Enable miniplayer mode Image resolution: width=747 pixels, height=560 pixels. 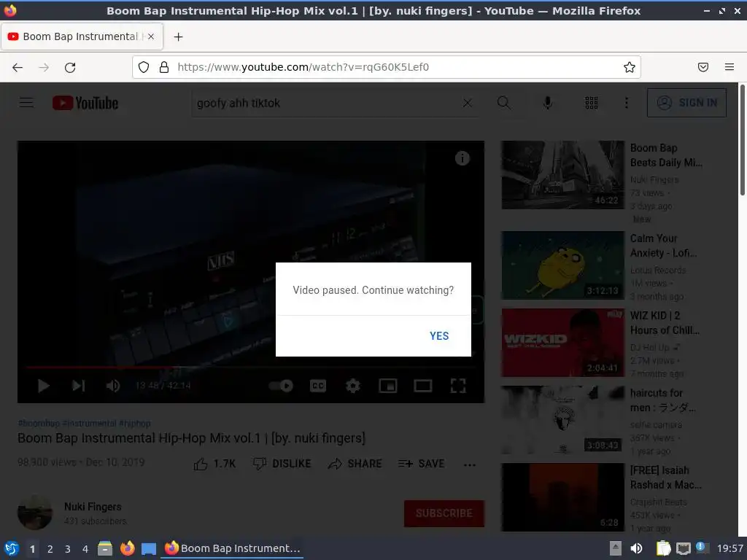coord(387,386)
